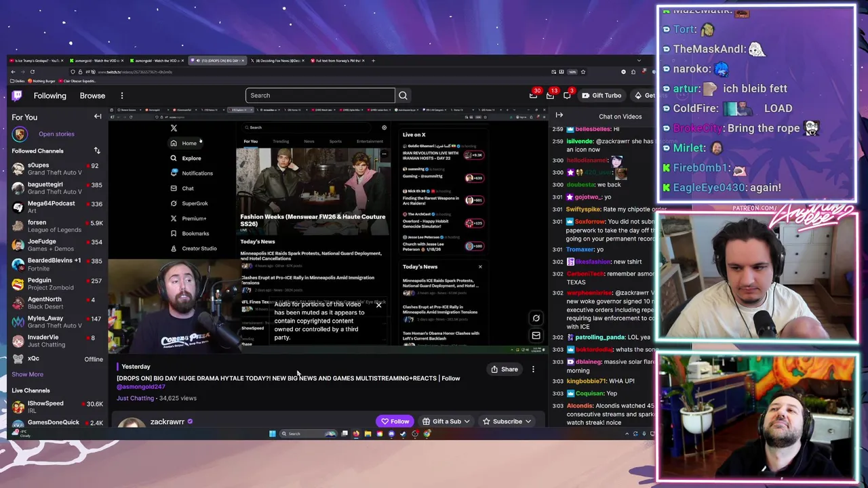Open the AgentNorth channel

(x=56, y=302)
